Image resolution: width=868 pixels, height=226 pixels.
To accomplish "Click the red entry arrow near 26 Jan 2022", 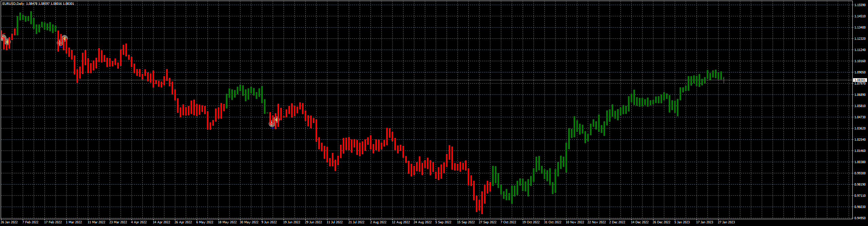I will coord(3,38).
